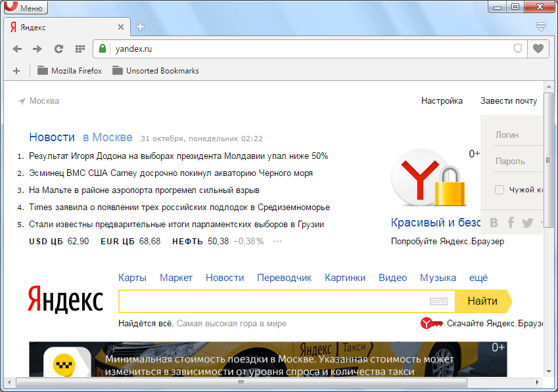The width and height of the screenshot is (558, 392).
Task: Open the Новости service above the search box
Action: pos(225,278)
